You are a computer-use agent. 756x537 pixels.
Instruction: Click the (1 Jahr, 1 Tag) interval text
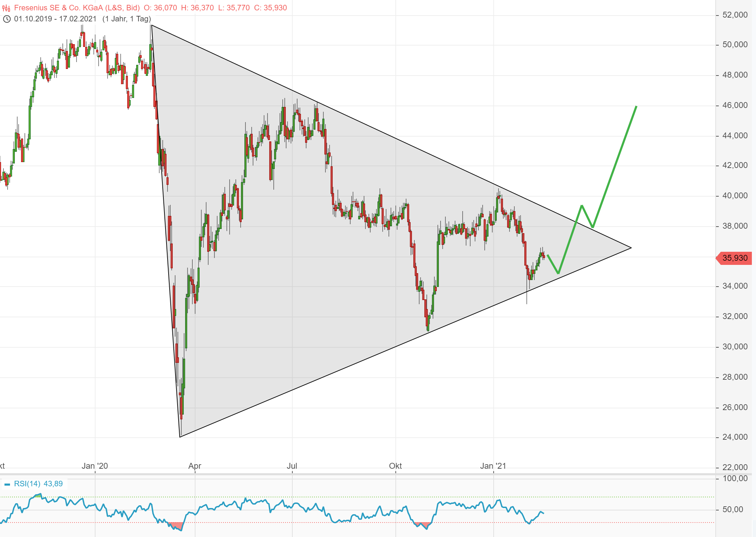click(x=127, y=19)
